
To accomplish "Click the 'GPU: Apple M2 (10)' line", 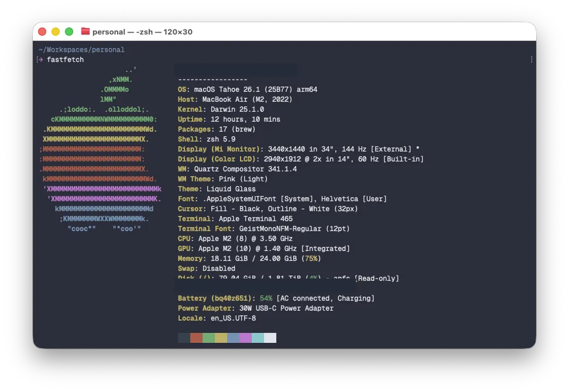I will [x=264, y=249].
